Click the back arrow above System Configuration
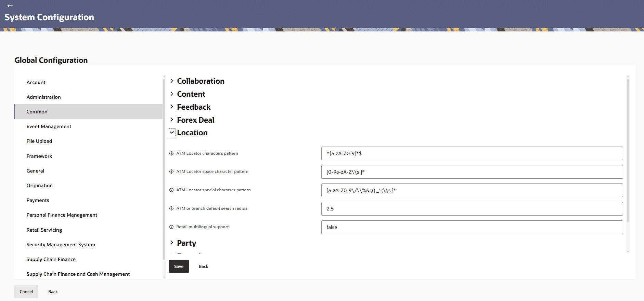This screenshot has height=301, width=644. pyautogui.click(x=10, y=6)
